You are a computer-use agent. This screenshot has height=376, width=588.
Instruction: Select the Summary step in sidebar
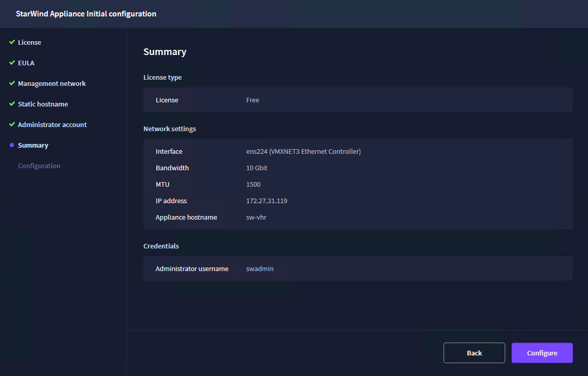33,145
